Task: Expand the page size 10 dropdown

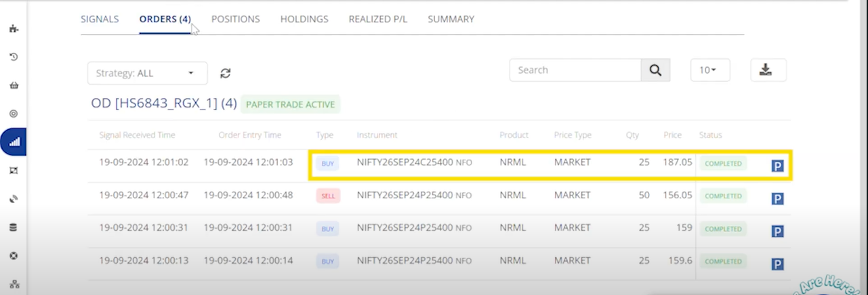Action: pos(709,70)
